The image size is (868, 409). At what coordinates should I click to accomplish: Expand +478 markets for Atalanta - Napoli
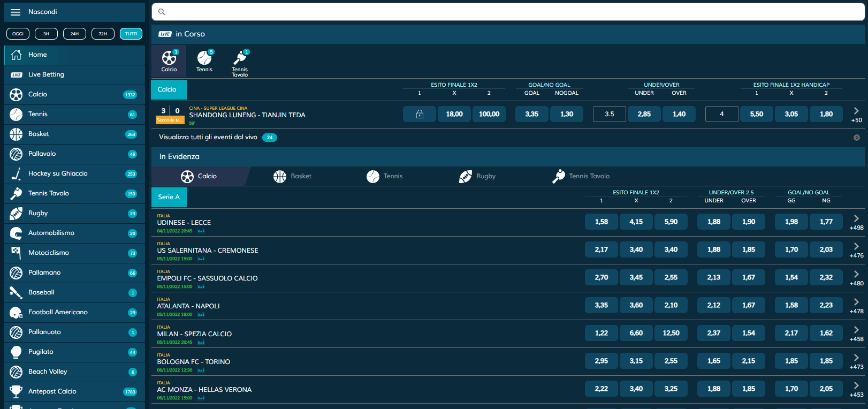(856, 306)
